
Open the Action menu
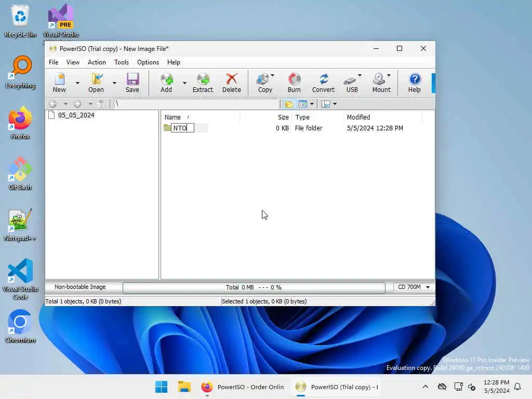click(97, 62)
